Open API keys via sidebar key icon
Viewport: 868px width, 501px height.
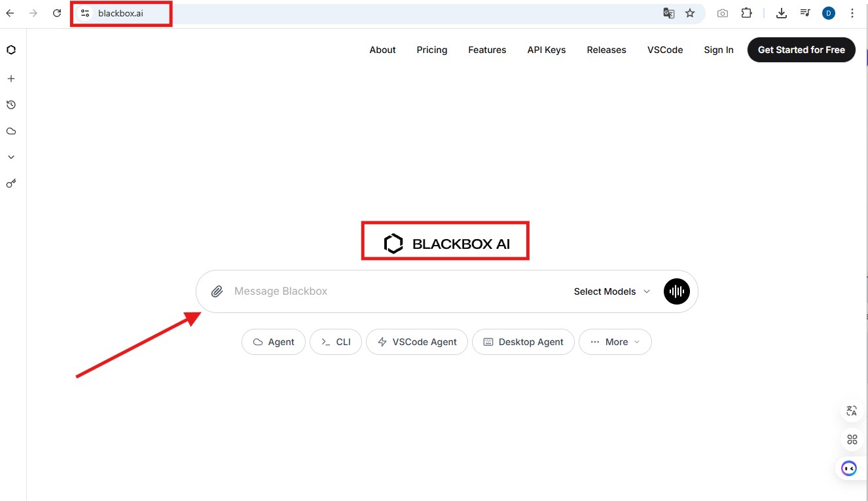[x=11, y=183]
